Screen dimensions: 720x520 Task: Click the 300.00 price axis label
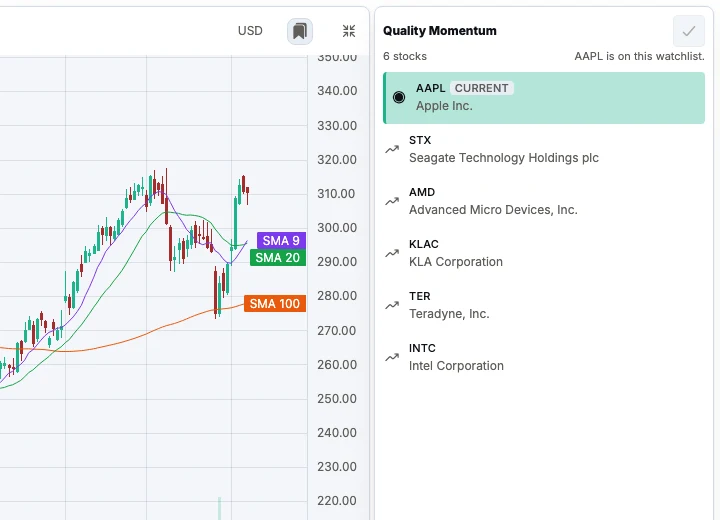[x=337, y=228]
